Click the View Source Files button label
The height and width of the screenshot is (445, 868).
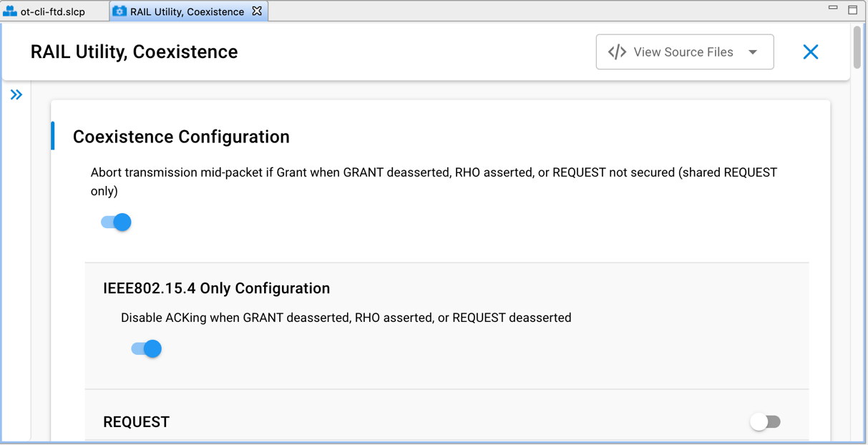(x=683, y=52)
